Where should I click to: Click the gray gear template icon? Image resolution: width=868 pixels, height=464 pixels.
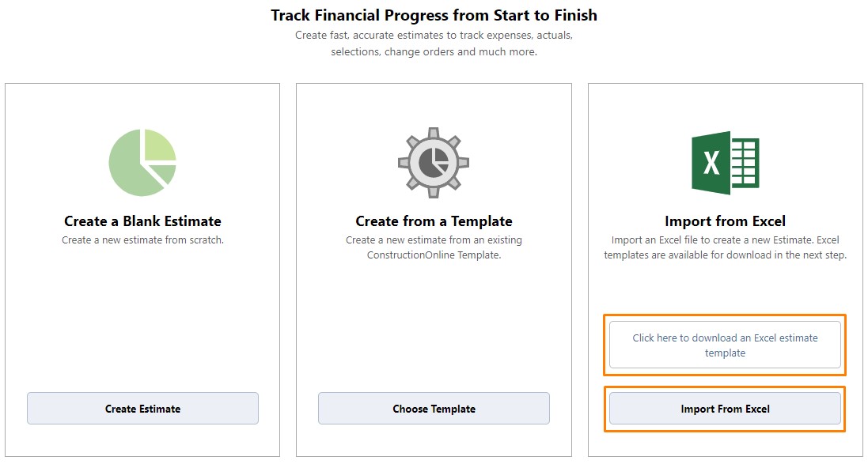434,163
